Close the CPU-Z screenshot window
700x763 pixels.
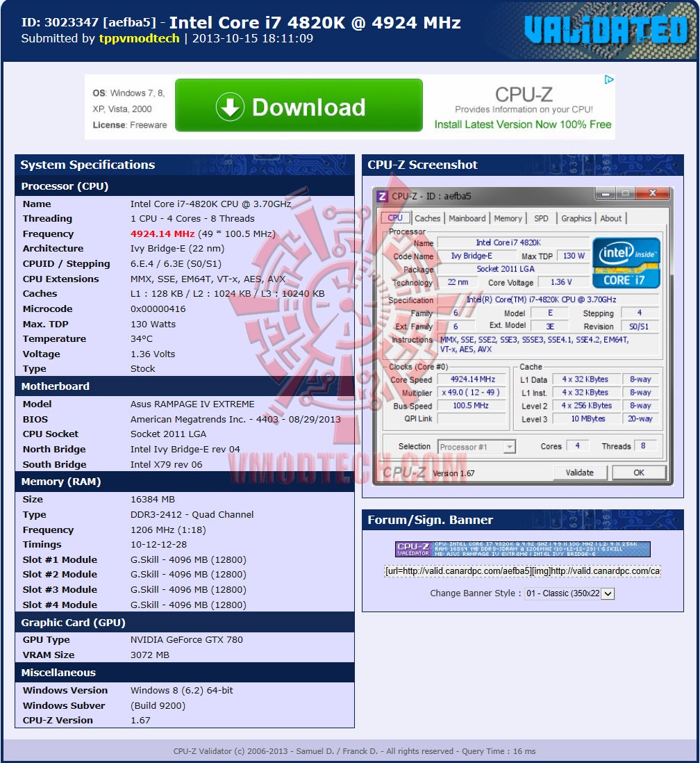point(653,194)
